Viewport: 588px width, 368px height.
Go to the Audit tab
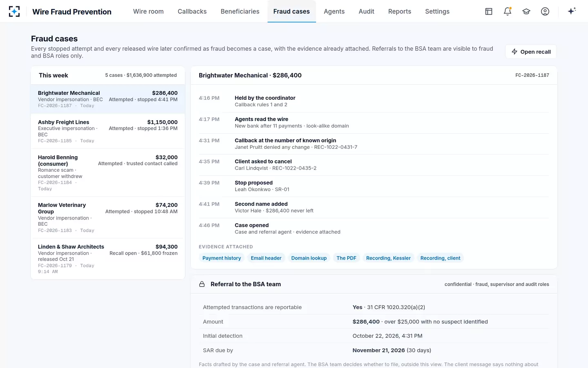click(366, 11)
